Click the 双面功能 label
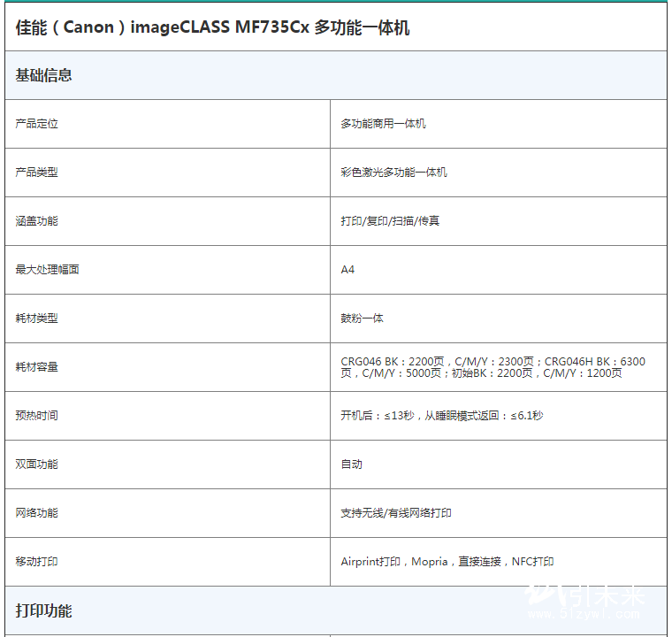 pyautogui.click(x=36, y=464)
